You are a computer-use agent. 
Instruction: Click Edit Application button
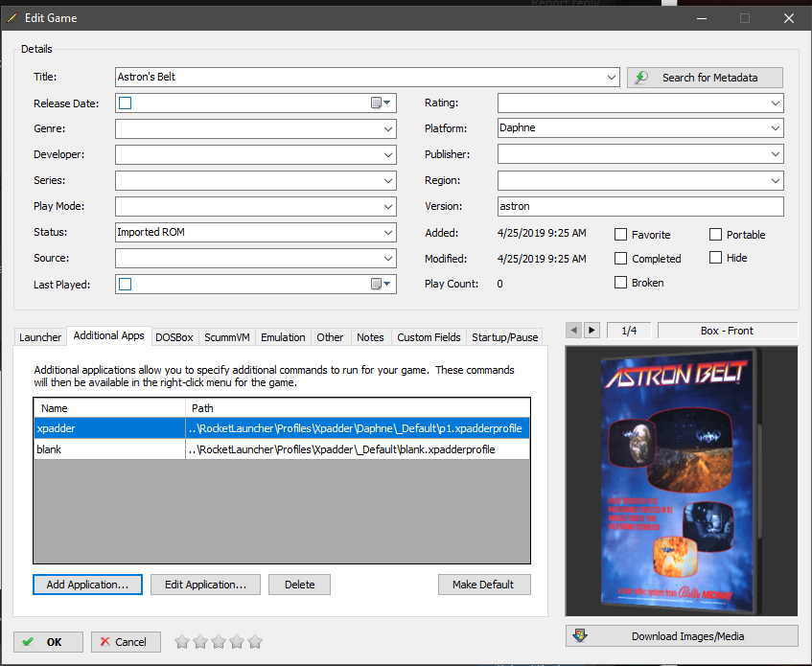[205, 585]
